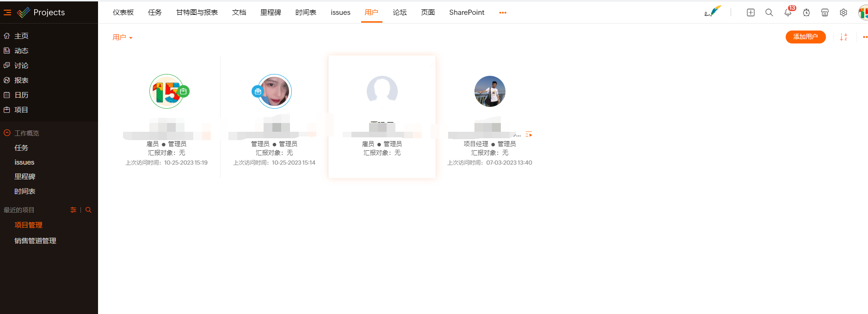Open the marketplace store icon

[825, 12]
